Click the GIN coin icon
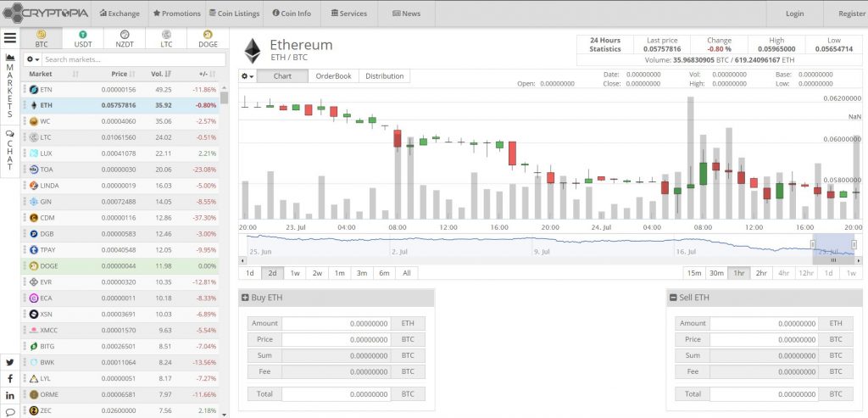868x418 pixels. 34,202
